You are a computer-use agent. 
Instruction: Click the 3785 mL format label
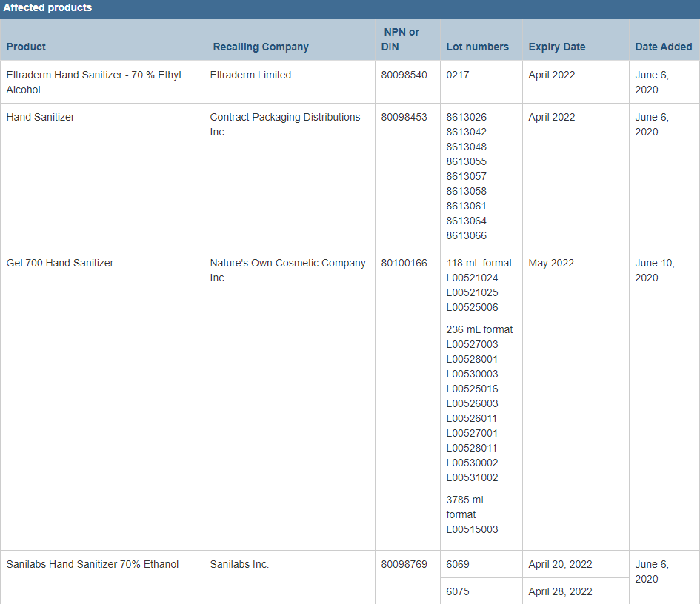pos(466,507)
